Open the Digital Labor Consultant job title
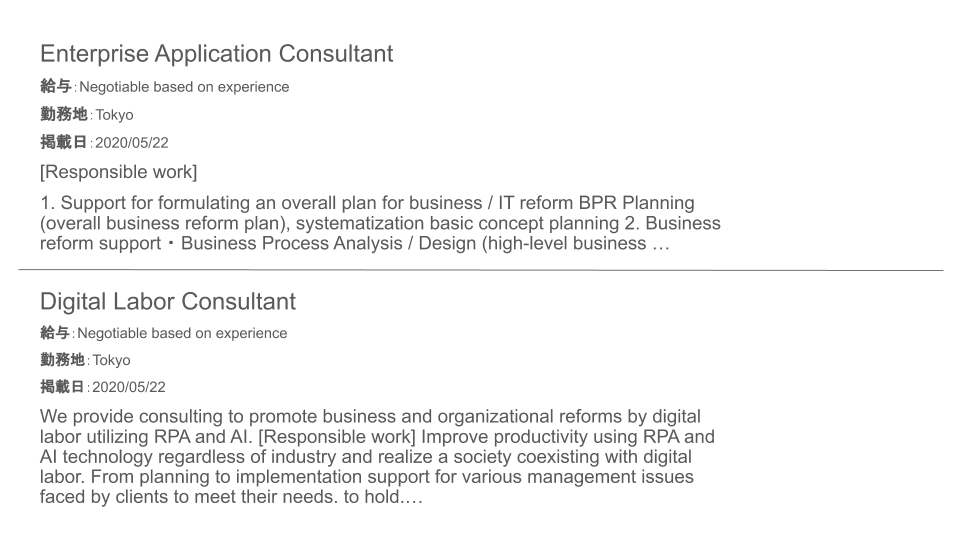Image resolution: width=960 pixels, height=540 pixels. tap(168, 301)
